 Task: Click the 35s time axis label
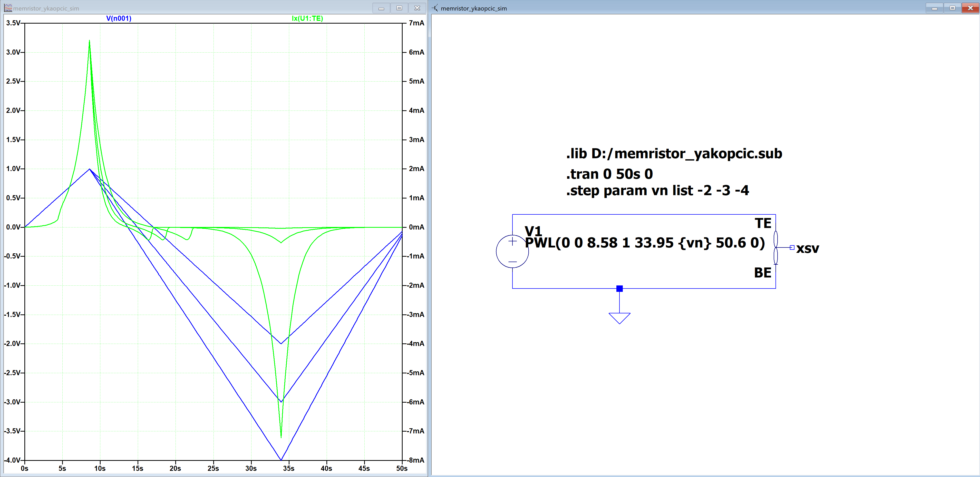coord(288,468)
